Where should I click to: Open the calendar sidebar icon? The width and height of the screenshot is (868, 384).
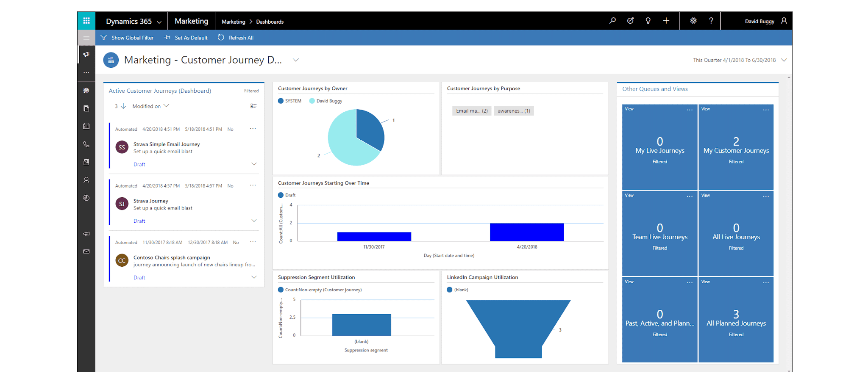pyautogui.click(x=86, y=126)
